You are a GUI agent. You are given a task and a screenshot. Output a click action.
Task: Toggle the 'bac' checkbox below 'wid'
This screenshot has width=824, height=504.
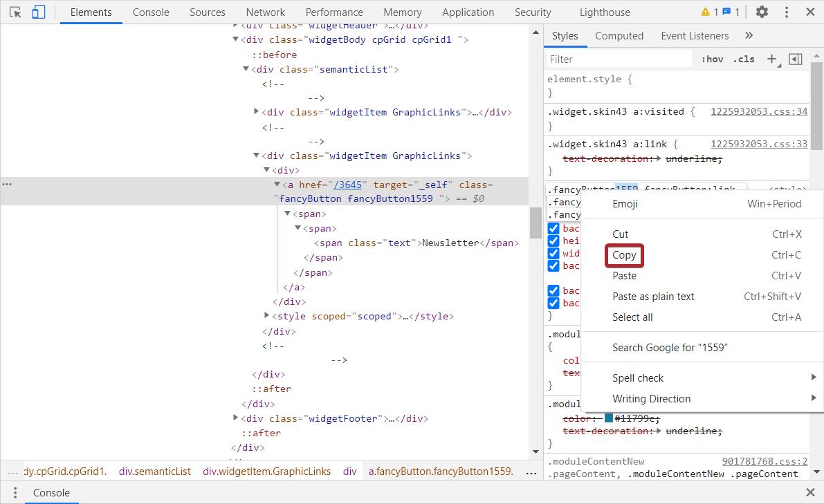coord(553,266)
